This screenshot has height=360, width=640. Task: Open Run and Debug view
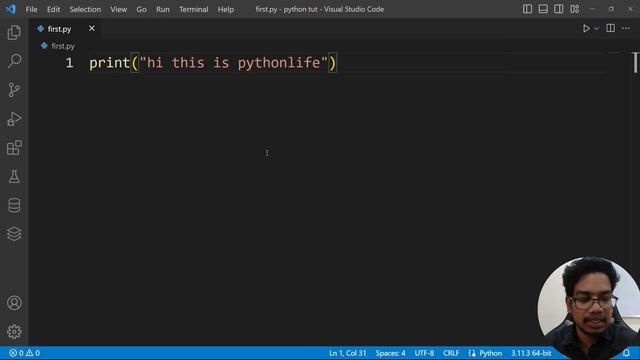tap(14, 119)
